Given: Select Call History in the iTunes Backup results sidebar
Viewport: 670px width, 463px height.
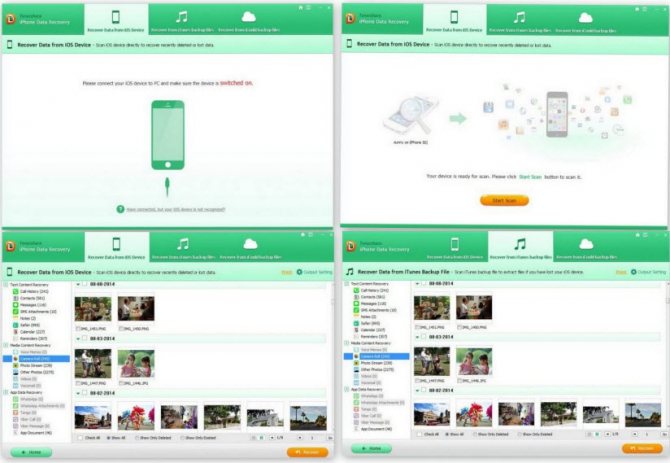Looking at the screenshot, I should pos(371,290).
